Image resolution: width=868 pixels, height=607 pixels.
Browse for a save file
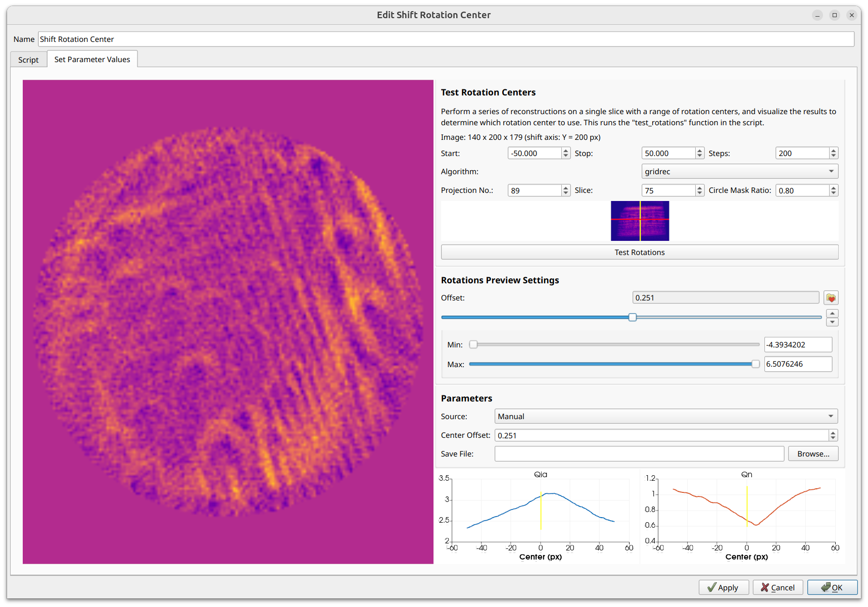[813, 453]
